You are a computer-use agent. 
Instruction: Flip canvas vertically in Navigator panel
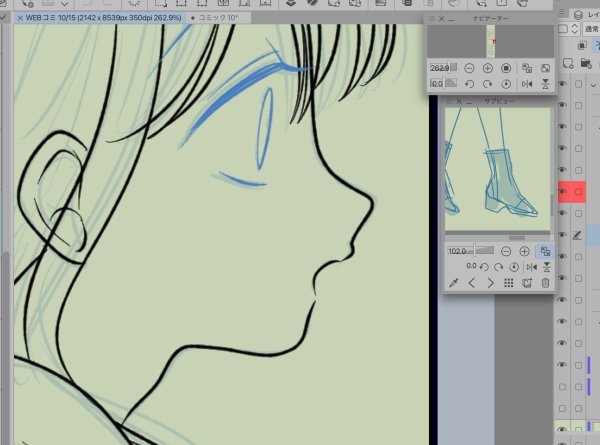(544, 84)
